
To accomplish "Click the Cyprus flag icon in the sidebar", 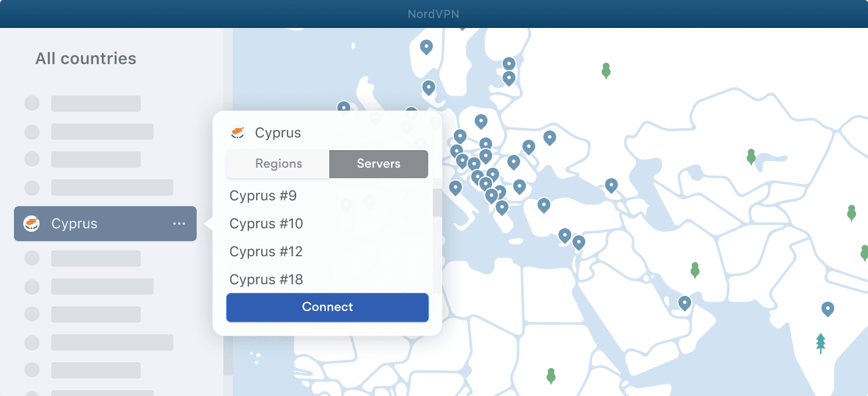I will (x=33, y=224).
